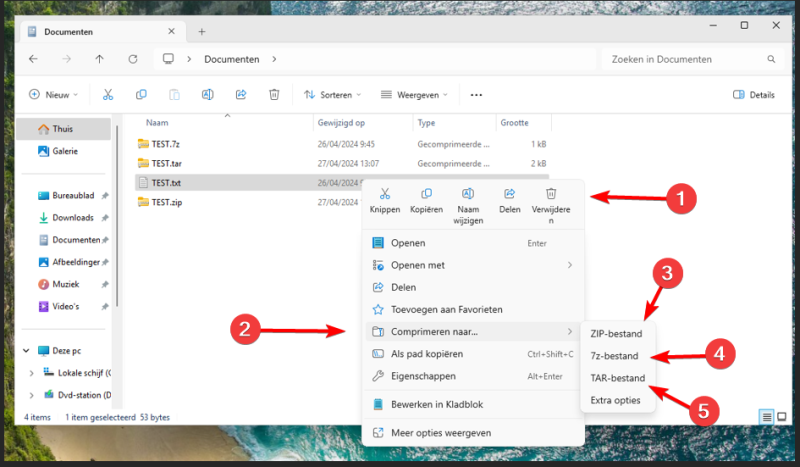This screenshot has height=467, width=800.
Task: Click the up arrow navigation icon
Action: pos(99,59)
